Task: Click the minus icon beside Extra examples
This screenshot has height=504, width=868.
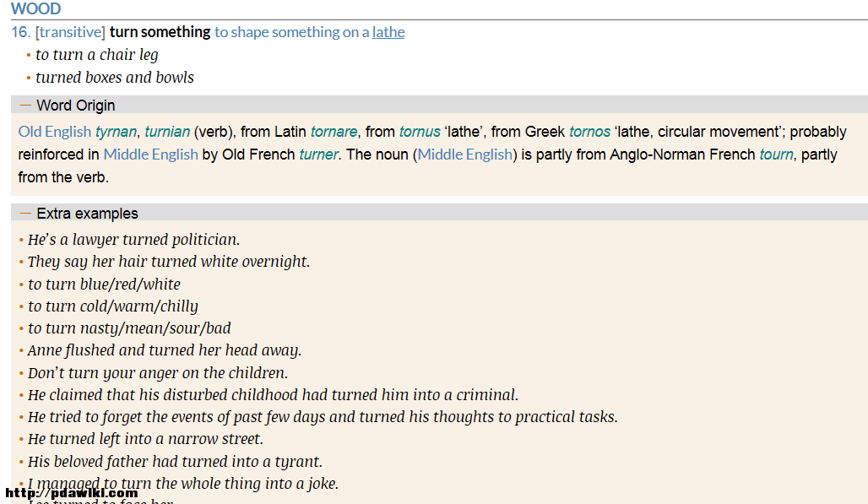Action: click(x=25, y=213)
